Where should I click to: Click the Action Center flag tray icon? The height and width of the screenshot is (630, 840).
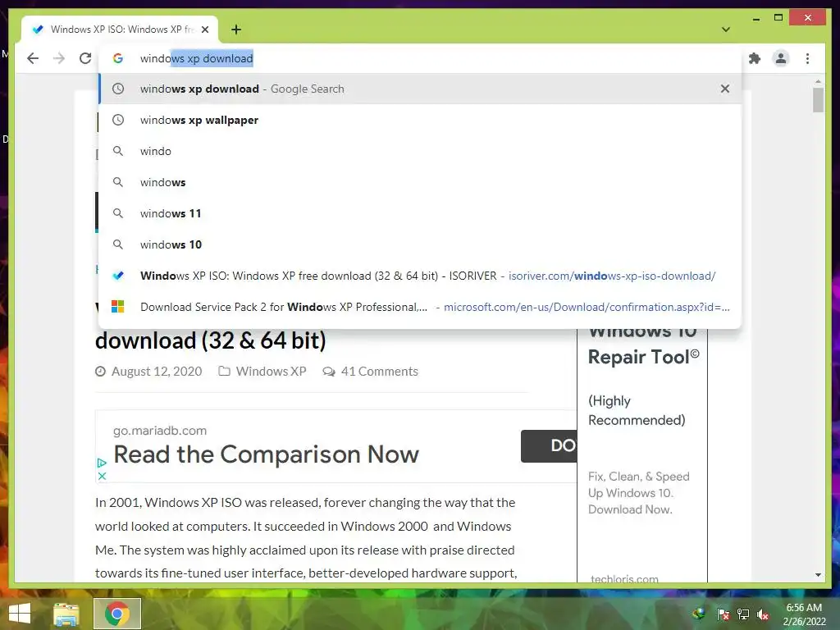[x=723, y=614]
